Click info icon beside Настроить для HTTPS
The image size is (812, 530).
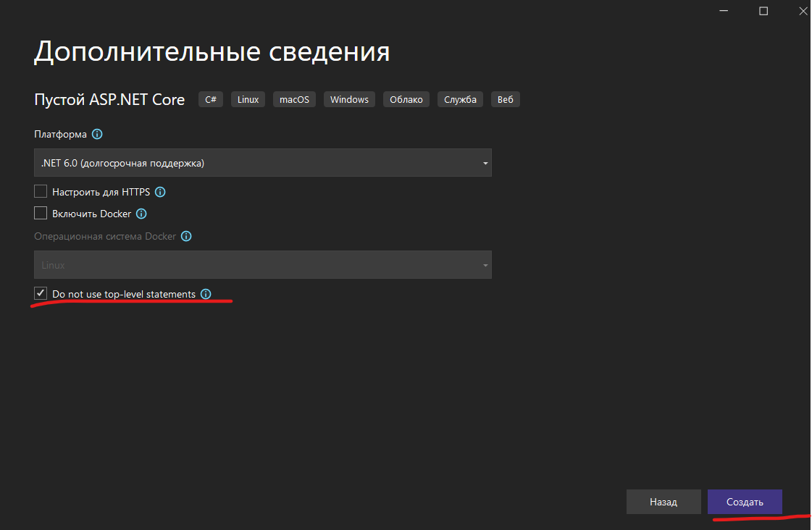[160, 192]
